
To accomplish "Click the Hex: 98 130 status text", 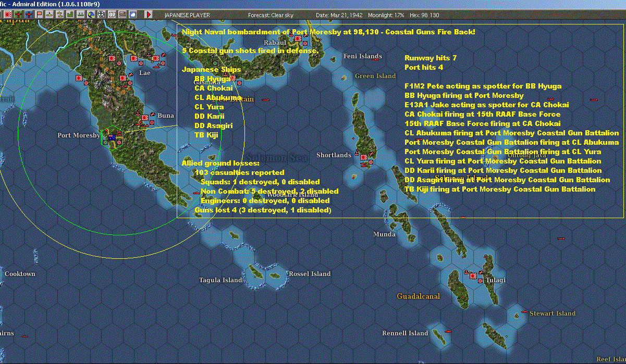I will [425, 15].
